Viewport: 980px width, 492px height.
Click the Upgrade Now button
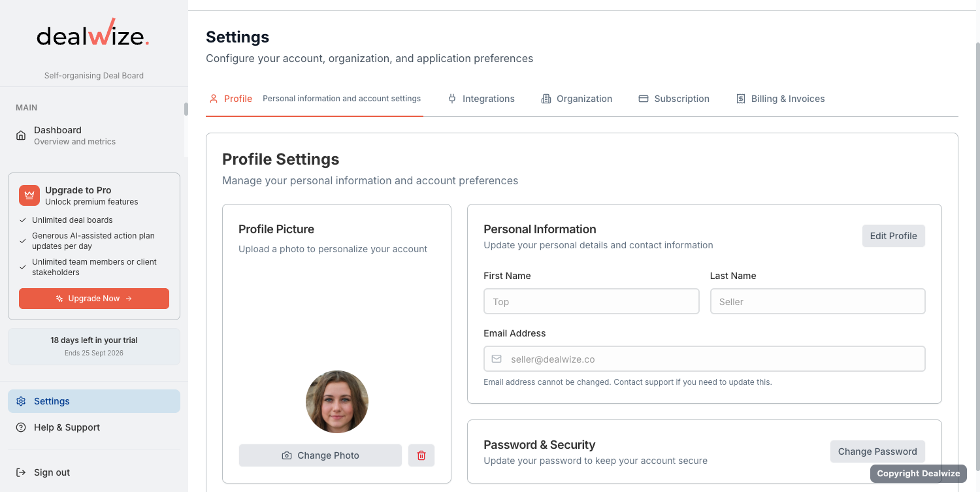click(x=94, y=299)
